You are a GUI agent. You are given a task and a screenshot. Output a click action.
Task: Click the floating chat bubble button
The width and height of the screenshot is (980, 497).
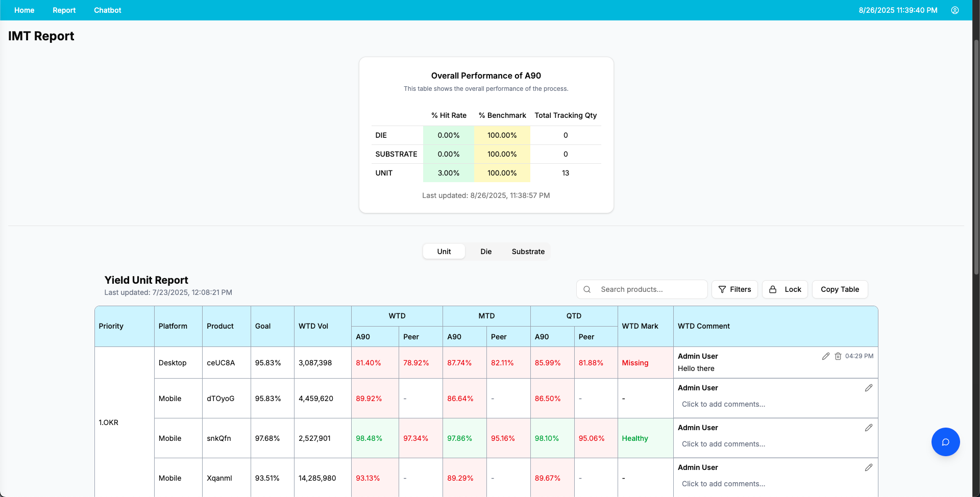tap(945, 442)
